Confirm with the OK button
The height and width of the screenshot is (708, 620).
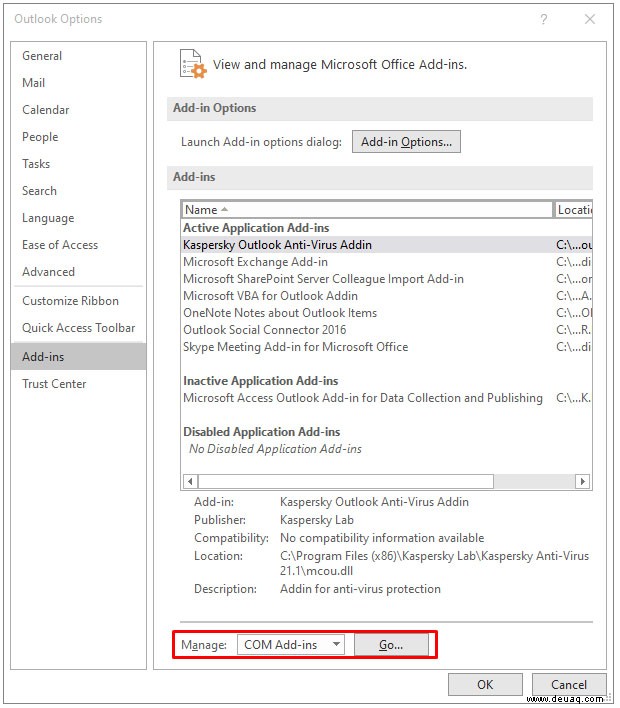[485, 685]
